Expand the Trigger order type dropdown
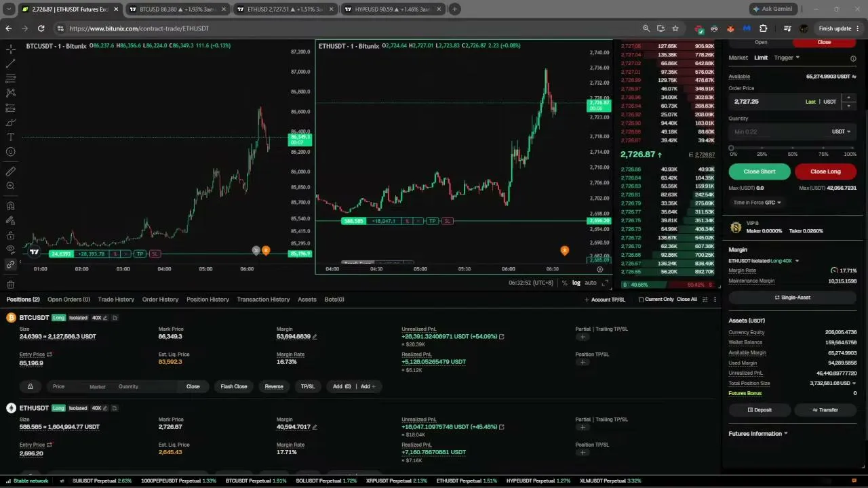 coord(787,58)
